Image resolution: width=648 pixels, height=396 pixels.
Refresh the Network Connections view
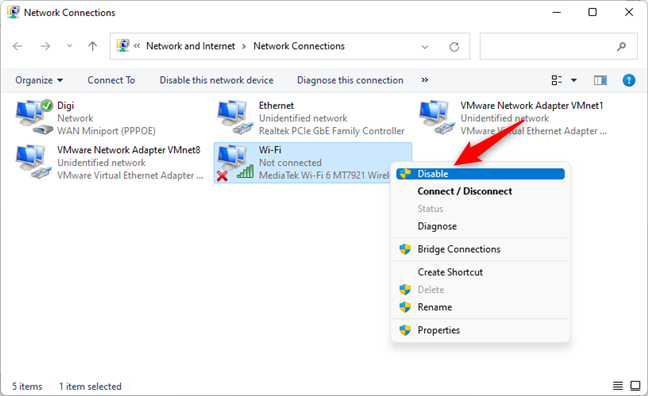[x=454, y=47]
